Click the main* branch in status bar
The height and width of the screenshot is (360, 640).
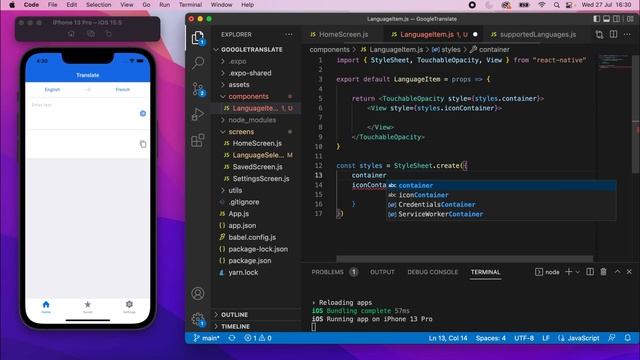[207, 338]
